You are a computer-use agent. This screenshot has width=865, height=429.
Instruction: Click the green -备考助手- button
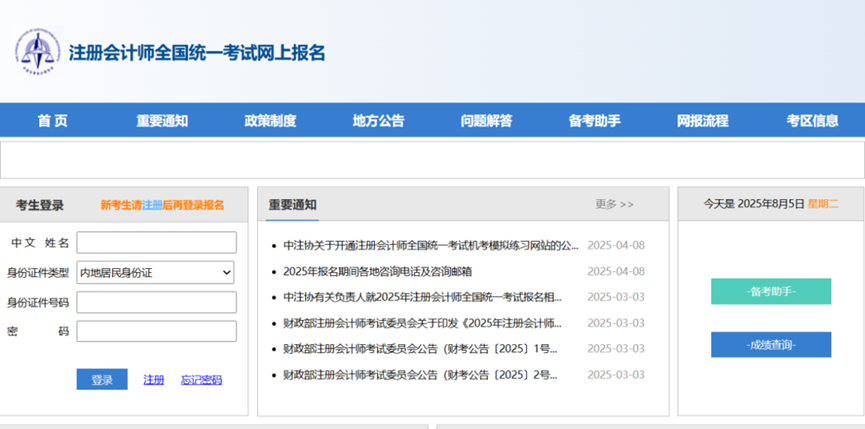(771, 291)
